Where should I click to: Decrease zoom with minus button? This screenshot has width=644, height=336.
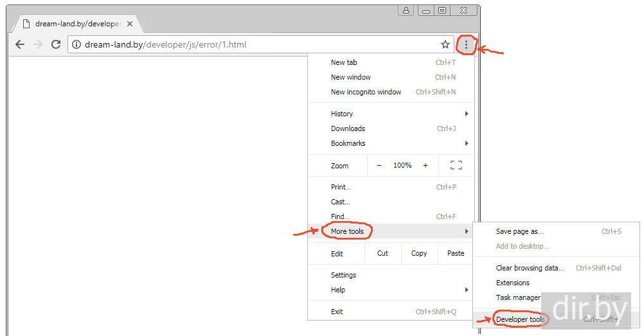pyautogui.click(x=379, y=165)
